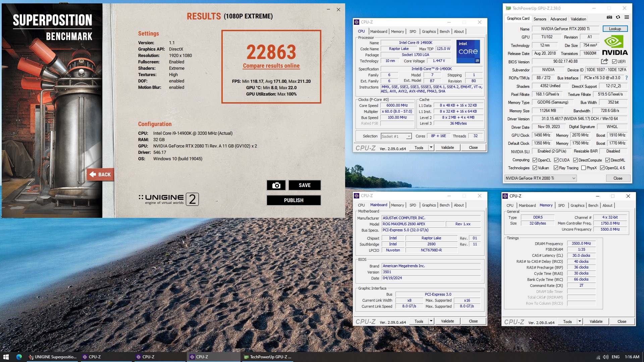
Task: Switch to Sensors tab in GPU-Z
Action: (x=540, y=19)
